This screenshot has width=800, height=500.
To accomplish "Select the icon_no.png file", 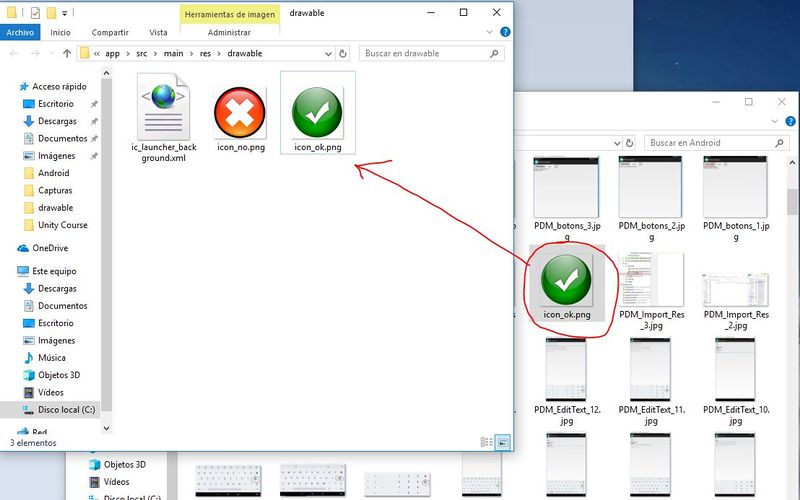I will coord(241,118).
